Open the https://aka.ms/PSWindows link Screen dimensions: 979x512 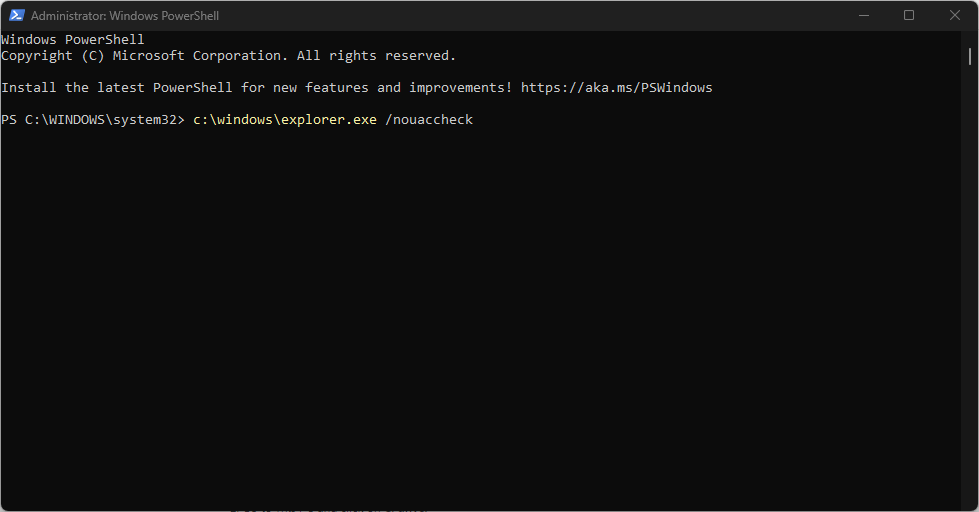616,88
